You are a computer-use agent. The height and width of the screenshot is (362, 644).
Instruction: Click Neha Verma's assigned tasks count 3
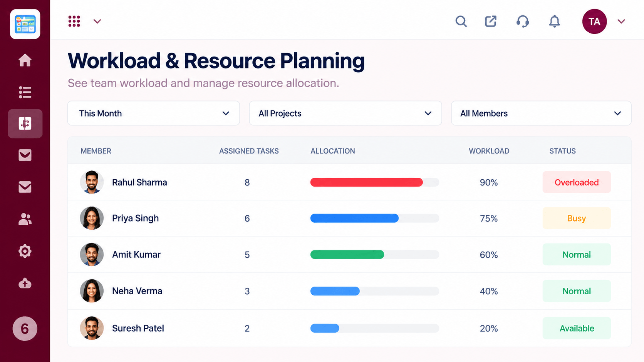pos(247,291)
